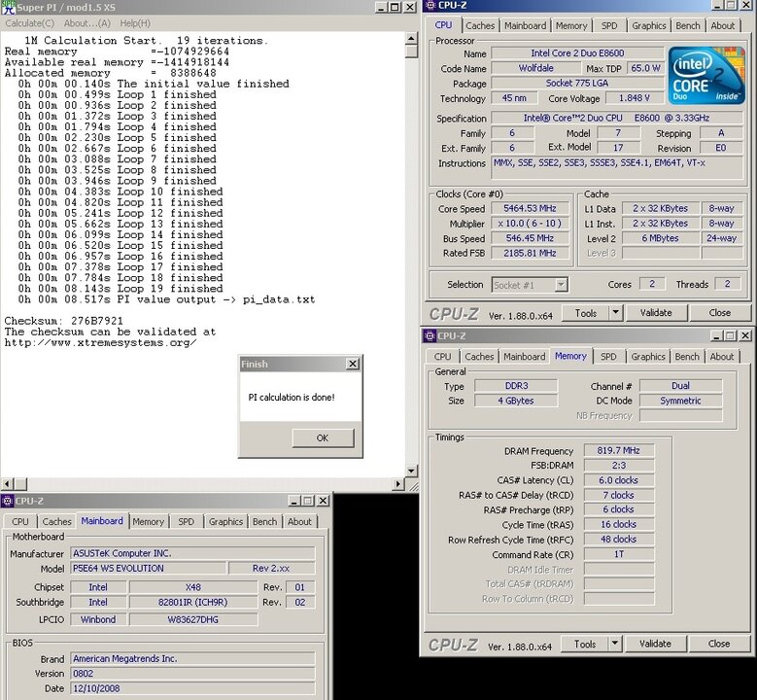Screen dimensions: 757x700
Task: Select Bench tab in Memory CPU-Z window
Action: 686,357
